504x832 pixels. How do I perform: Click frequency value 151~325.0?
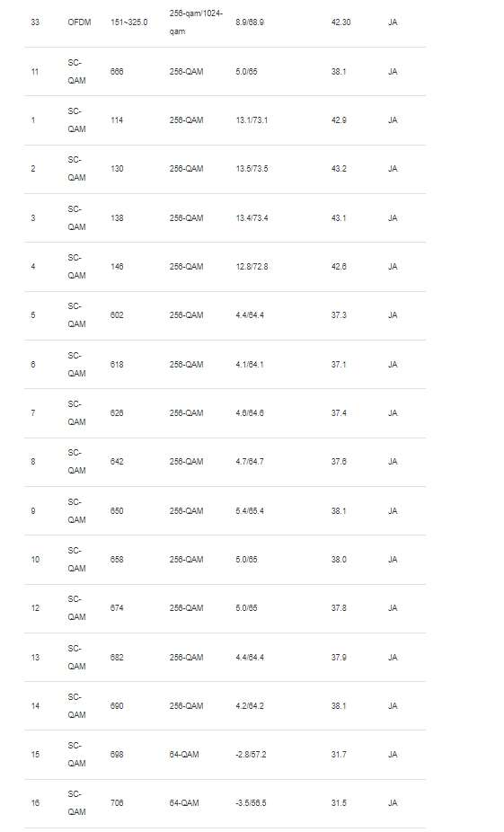click(128, 22)
